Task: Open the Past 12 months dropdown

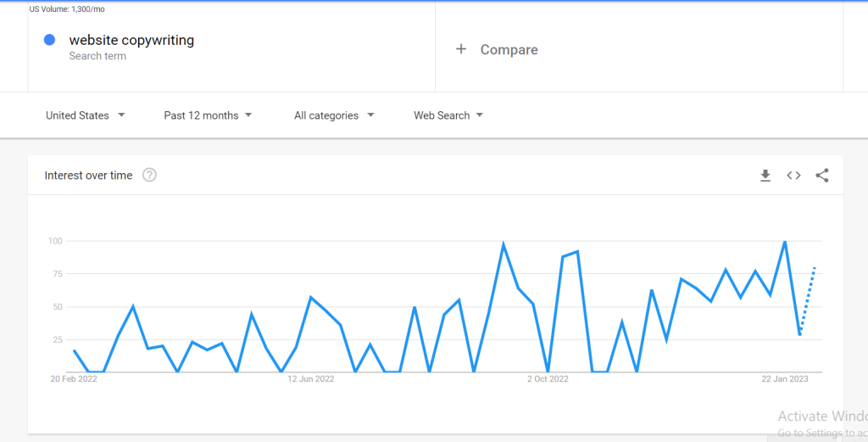Action: [x=208, y=115]
